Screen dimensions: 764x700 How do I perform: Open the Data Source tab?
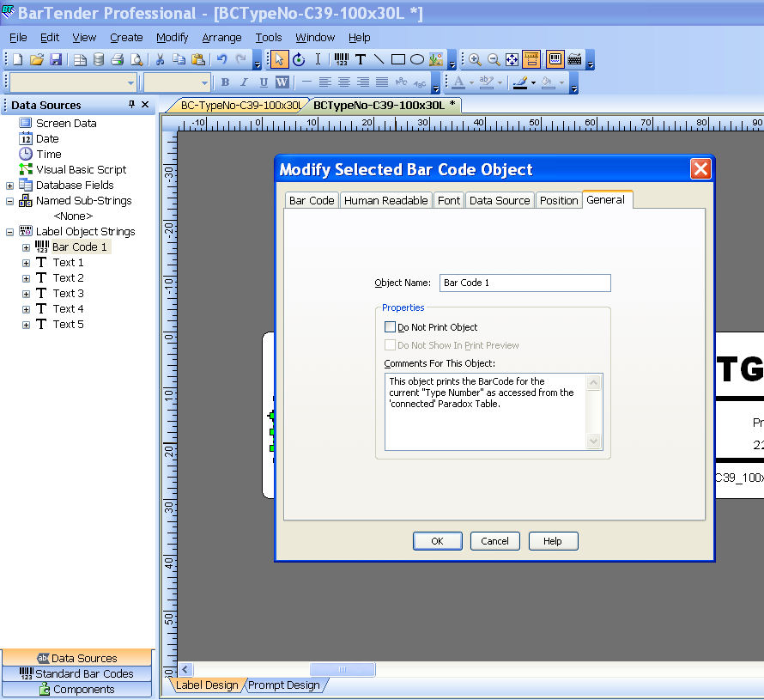pos(500,200)
